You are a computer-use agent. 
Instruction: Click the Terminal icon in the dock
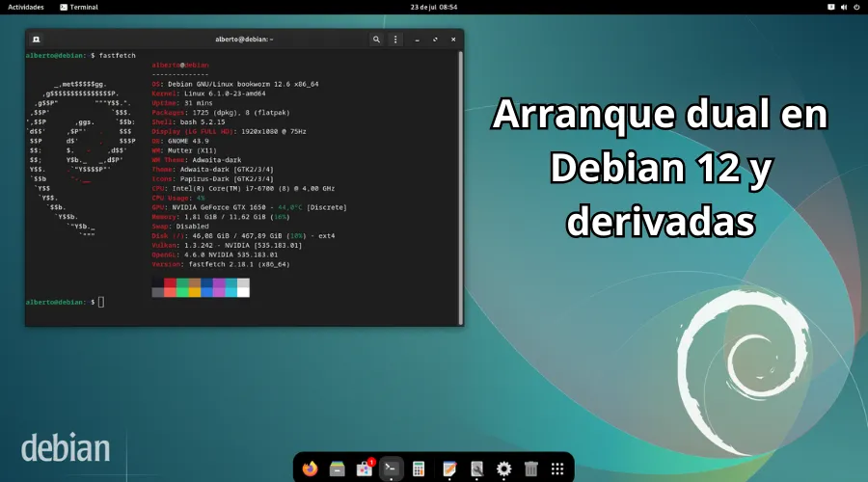(x=391, y=469)
